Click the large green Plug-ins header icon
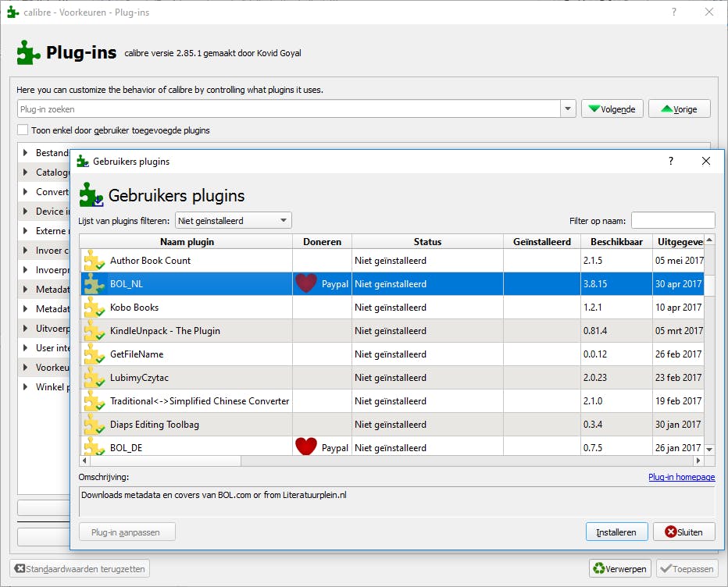Image resolution: width=728 pixels, height=587 pixels. pyautogui.click(x=28, y=52)
